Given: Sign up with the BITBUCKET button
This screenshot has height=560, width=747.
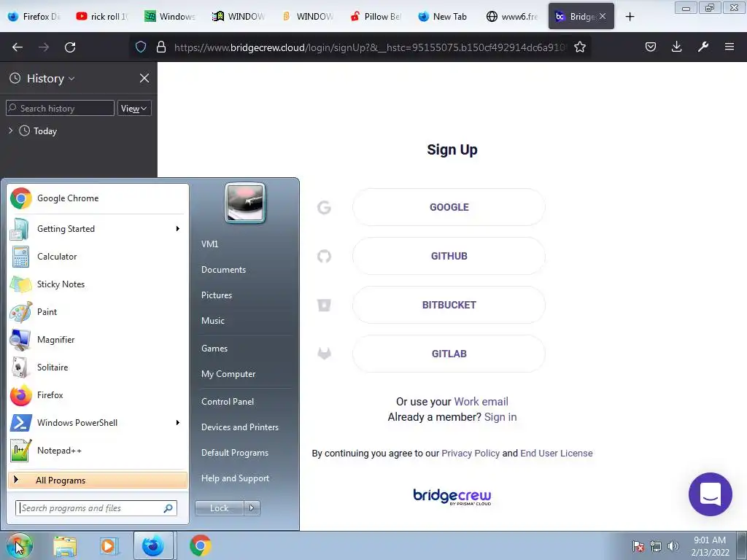Looking at the screenshot, I should click(x=449, y=305).
